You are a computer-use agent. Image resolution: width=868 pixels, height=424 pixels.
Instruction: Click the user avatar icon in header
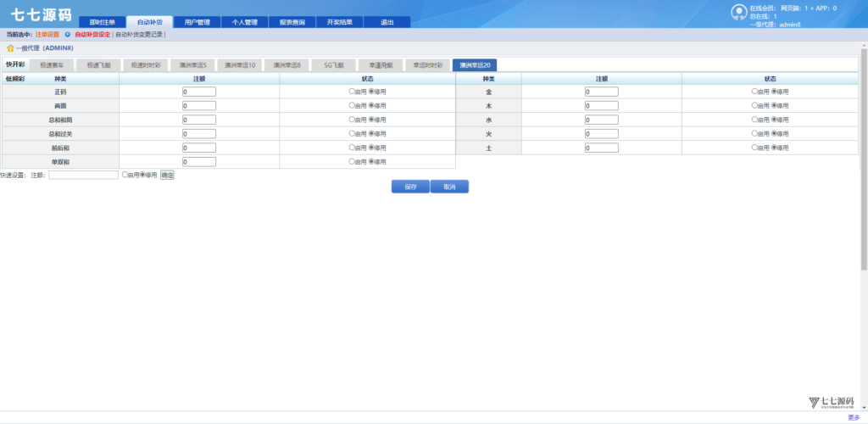coord(738,12)
